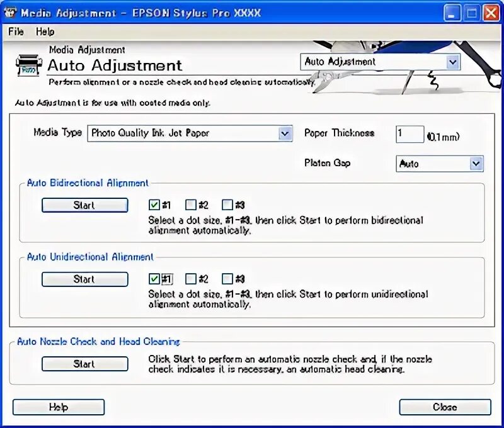Uncheck #1 dot size for unidirectional alignment

[154, 279]
